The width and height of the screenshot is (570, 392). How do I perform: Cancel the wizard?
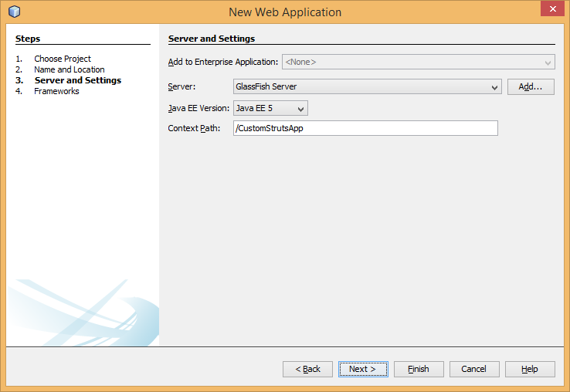(x=474, y=369)
